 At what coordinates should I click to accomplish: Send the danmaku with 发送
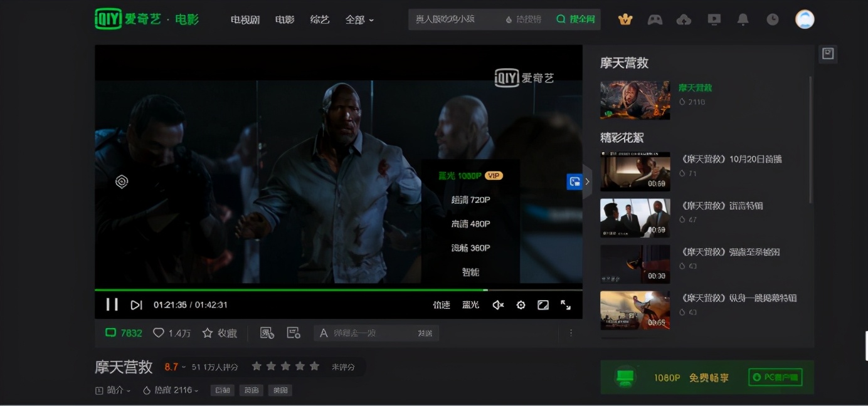click(425, 333)
